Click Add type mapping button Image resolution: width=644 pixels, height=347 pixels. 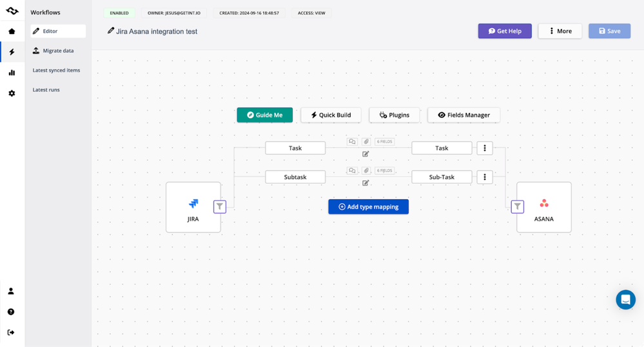(x=368, y=207)
